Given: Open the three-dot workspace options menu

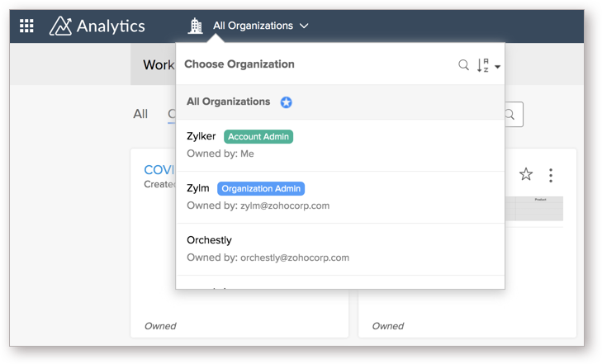Looking at the screenshot, I should (x=551, y=175).
